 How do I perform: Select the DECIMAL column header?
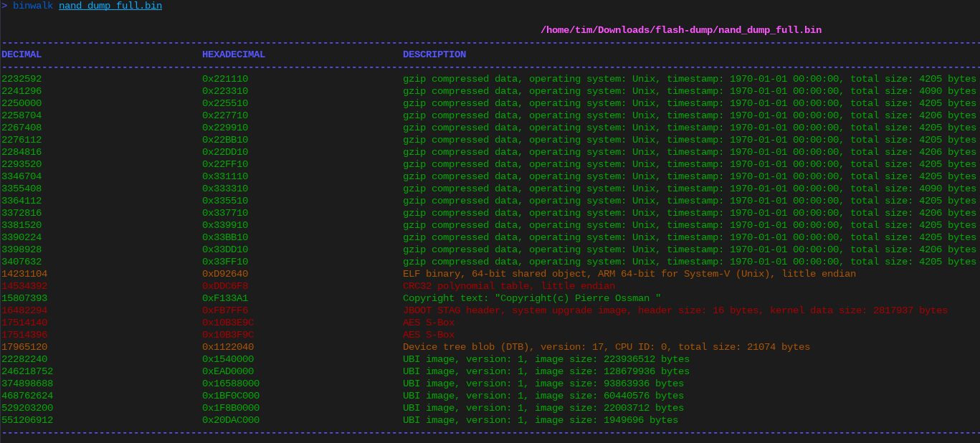(21, 54)
